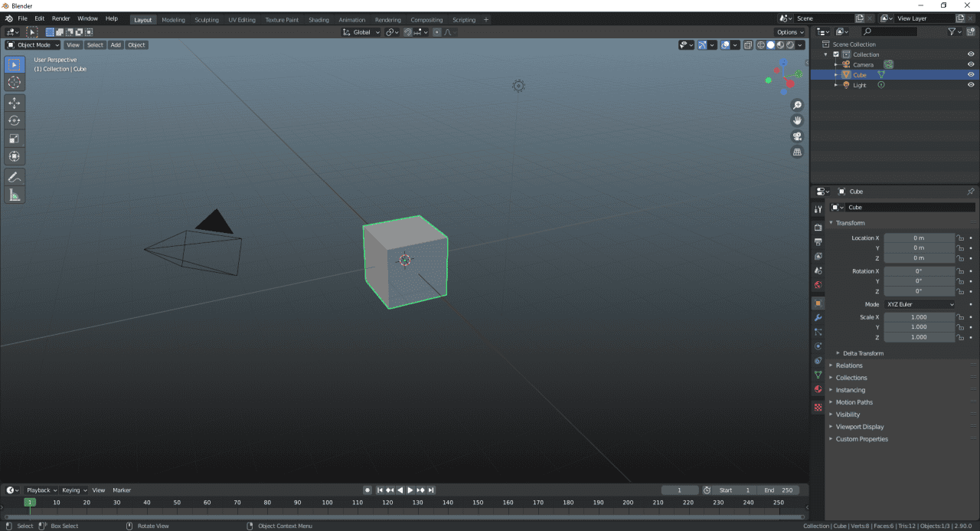Select the Move tool in the toolbar

click(15, 103)
